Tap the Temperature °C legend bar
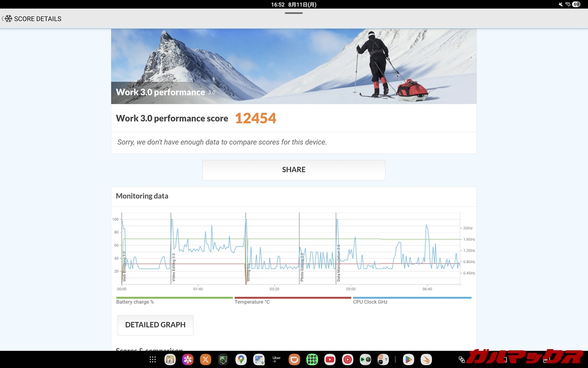 (x=293, y=298)
